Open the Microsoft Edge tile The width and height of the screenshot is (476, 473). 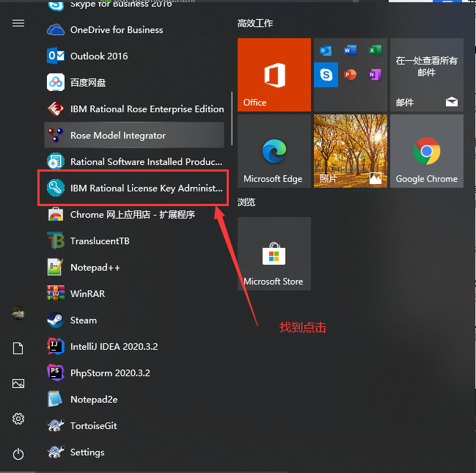(274, 151)
